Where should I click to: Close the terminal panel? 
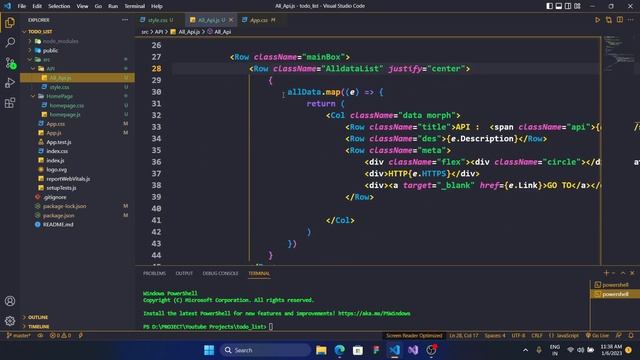click(x=632, y=273)
